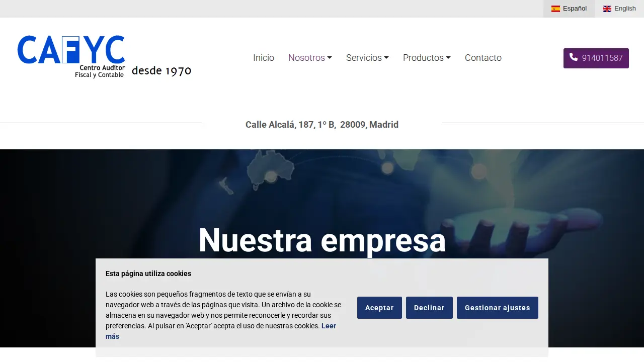
Task: Expand the Nosotros dropdown menu
Action: (x=310, y=58)
